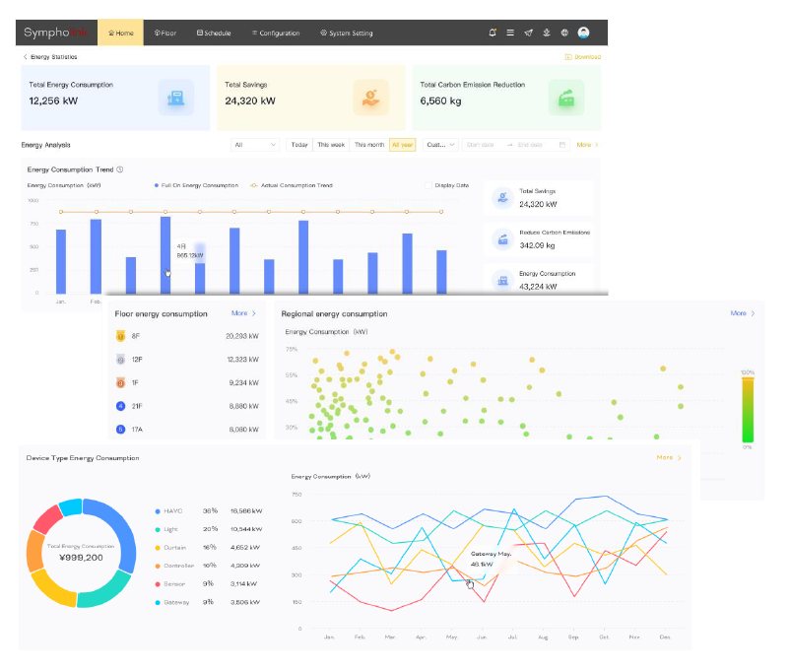Toggle Actual Consumption Trend legend

tap(292, 185)
